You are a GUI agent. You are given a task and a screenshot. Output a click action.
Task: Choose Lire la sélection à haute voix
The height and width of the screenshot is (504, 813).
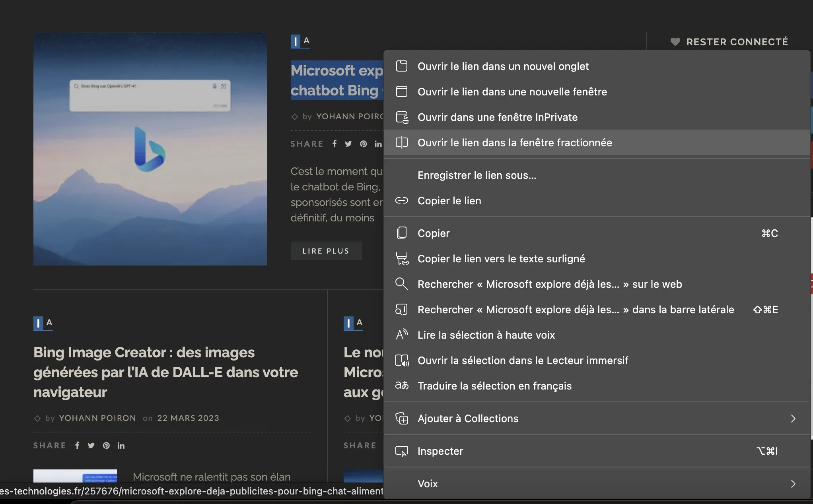point(597,335)
